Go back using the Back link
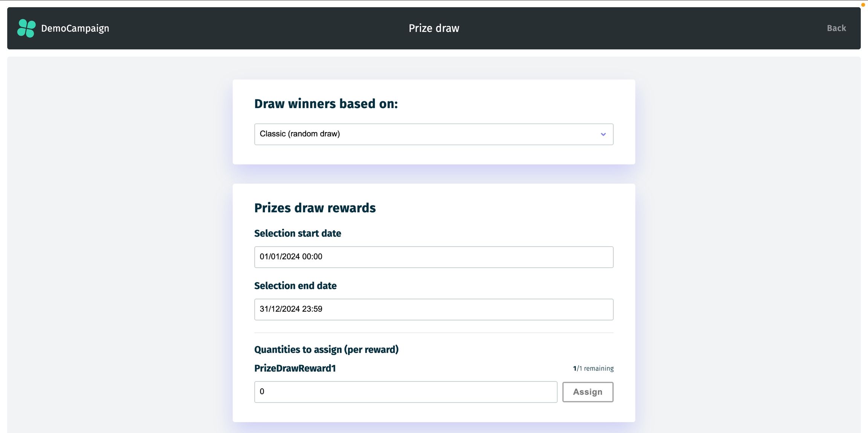 pyautogui.click(x=836, y=28)
